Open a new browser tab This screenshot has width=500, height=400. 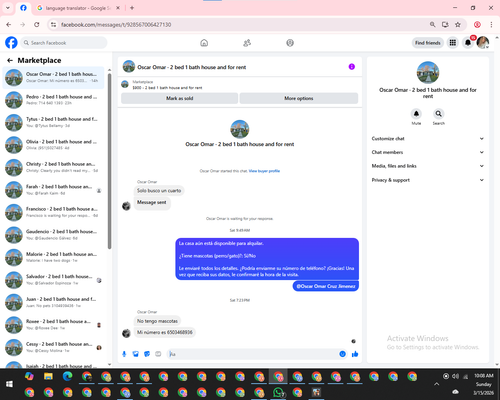pos(132,8)
